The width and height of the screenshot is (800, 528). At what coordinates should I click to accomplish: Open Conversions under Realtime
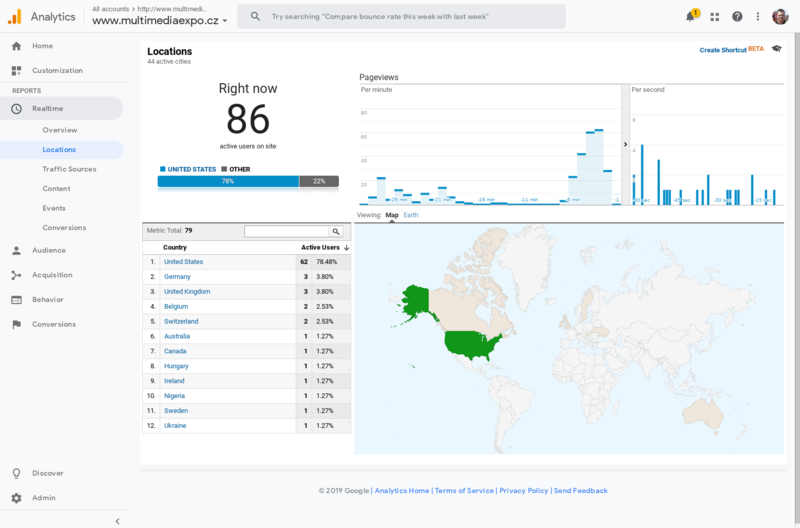pos(64,228)
